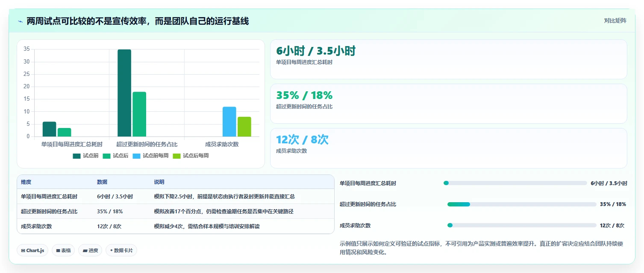Click progress value 35% / 18% at right
This screenshot has width=644, height=273.
[613, 204]
